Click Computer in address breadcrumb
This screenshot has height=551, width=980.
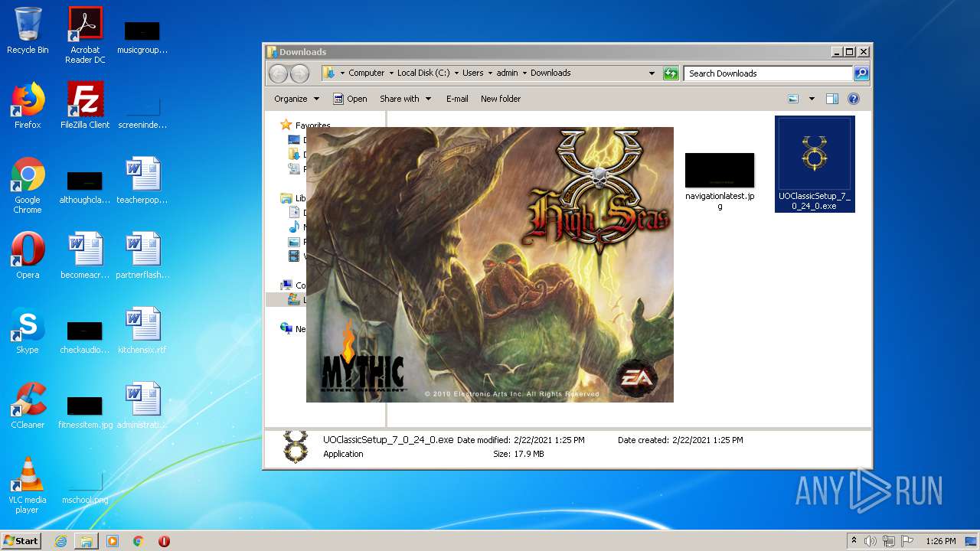(x=367, y=73)
